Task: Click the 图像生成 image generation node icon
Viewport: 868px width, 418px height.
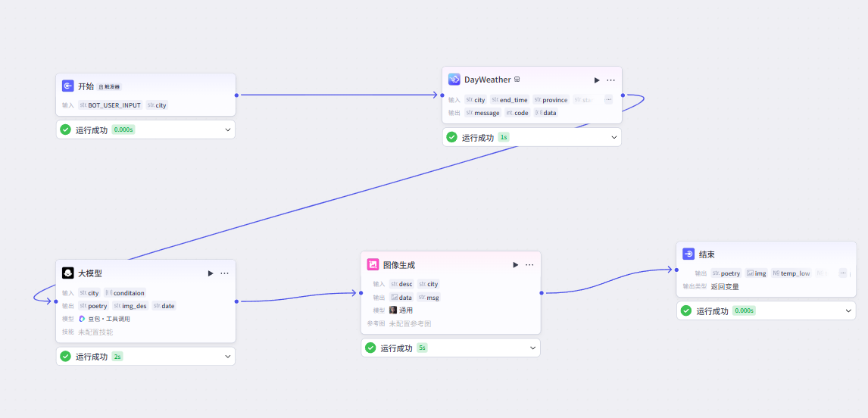Action: coord(373,265)
